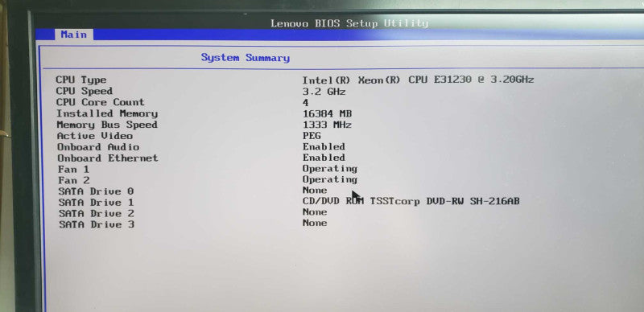This screenshot has width=644, height=312.
Task: Select the SATA Drive 1 label
Action: [x=96, y=203]
